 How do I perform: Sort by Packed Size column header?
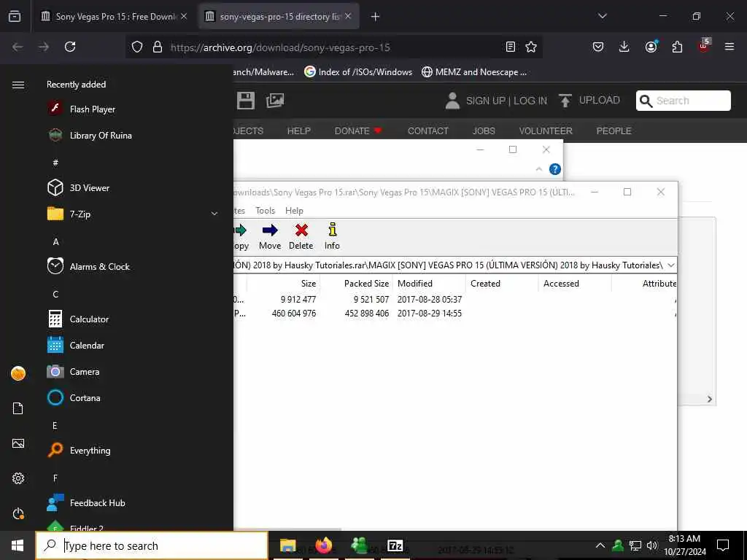[356, 284]
